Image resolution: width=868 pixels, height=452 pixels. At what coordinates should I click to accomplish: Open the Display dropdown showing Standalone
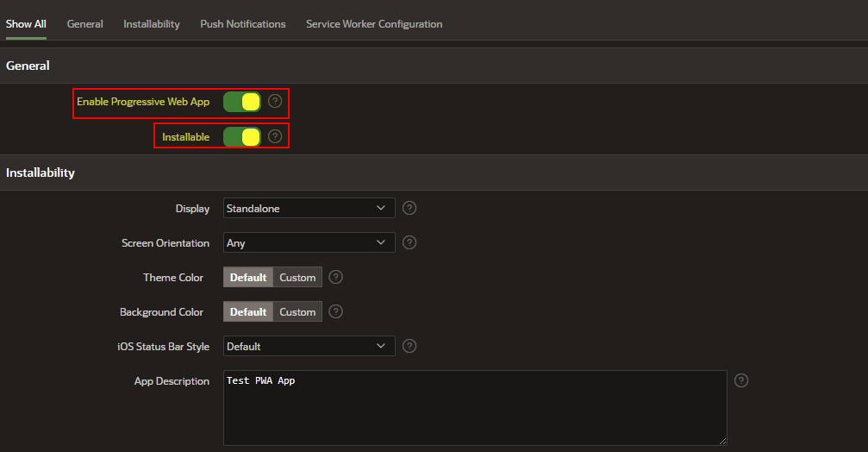pyautogui.click(x=309, y=208)
